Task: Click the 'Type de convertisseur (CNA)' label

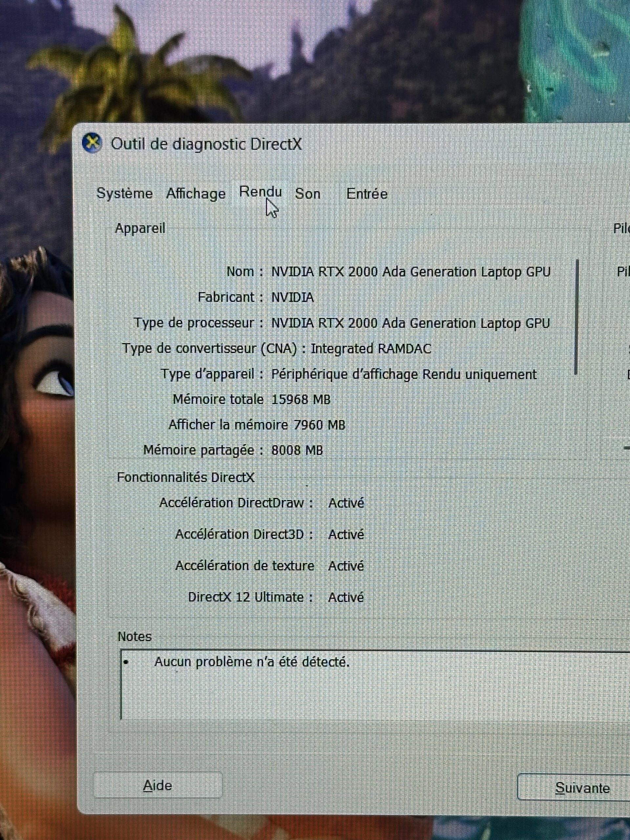Action: pyautogui.click(x=214, y=348)
